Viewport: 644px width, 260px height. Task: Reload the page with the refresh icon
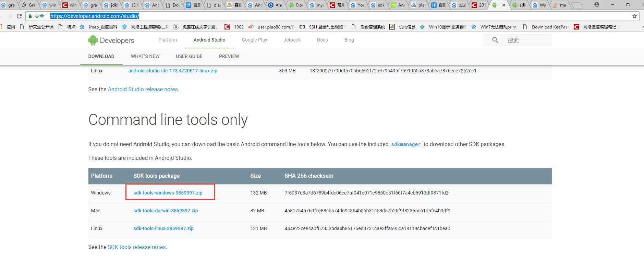click(19, 16)
